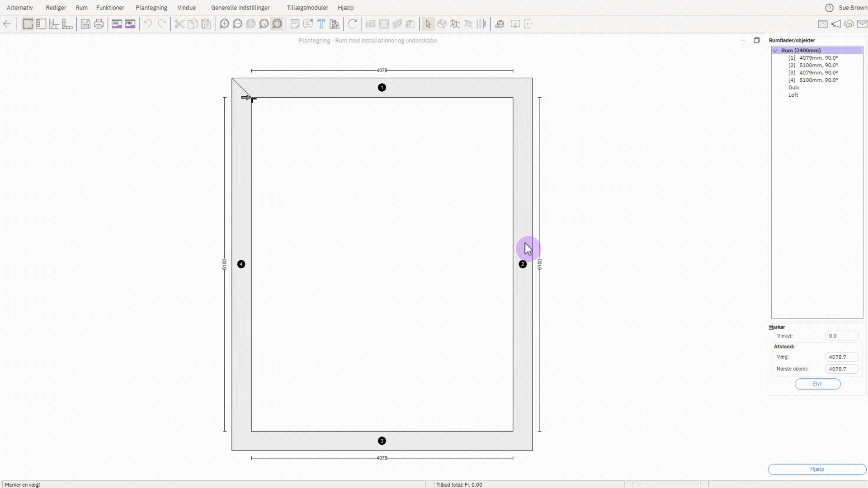This screenshot has height=488, width=868.
Task: Toggle the room outline view mode icon
Action: (x=28, y=24)
